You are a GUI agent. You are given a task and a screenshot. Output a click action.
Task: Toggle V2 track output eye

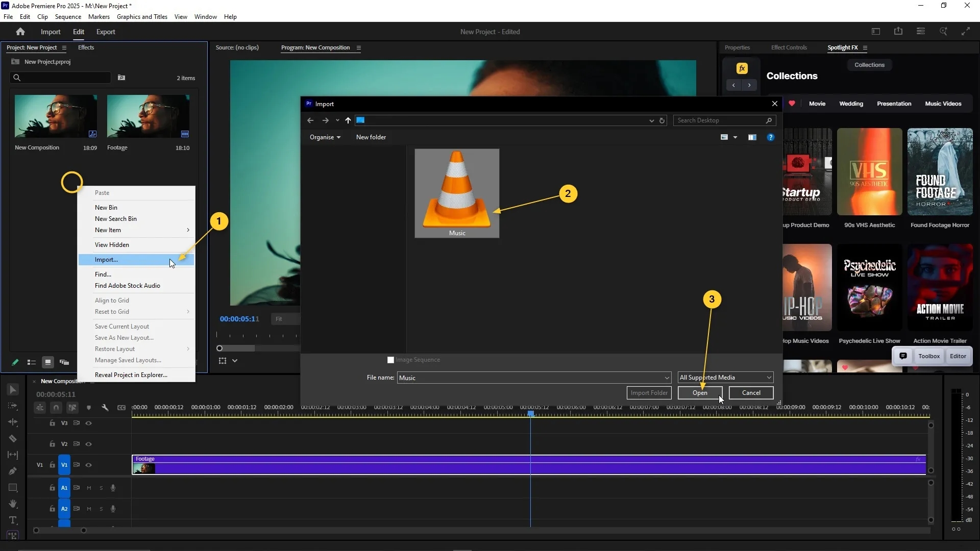click(88, 444)
